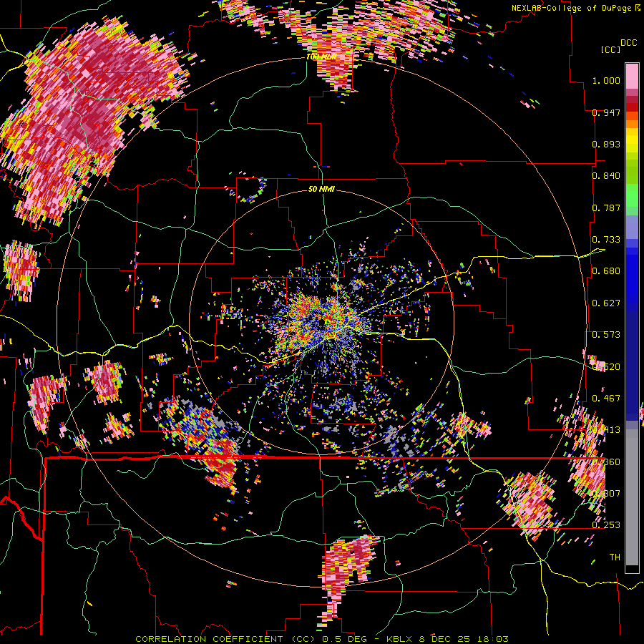644x644 pixels.
Task: Click CORRELATION COEFFICIENT in the caption
Action: (x=209, y=639)
